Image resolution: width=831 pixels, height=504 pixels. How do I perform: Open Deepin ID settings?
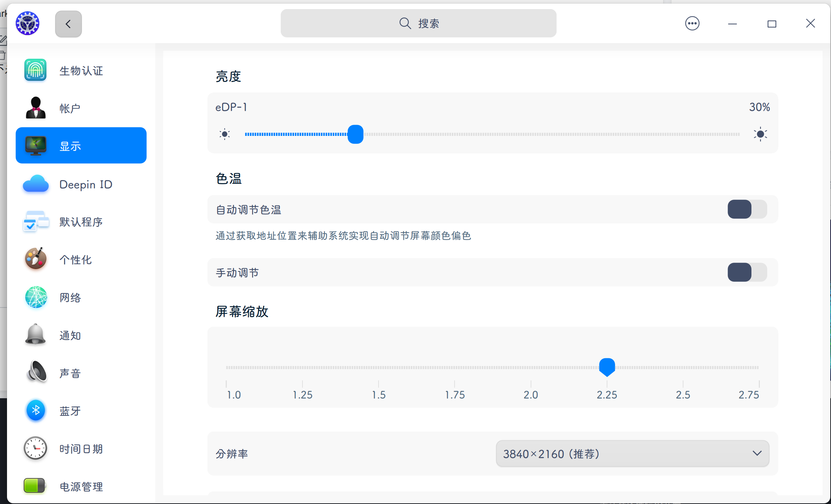81,184
